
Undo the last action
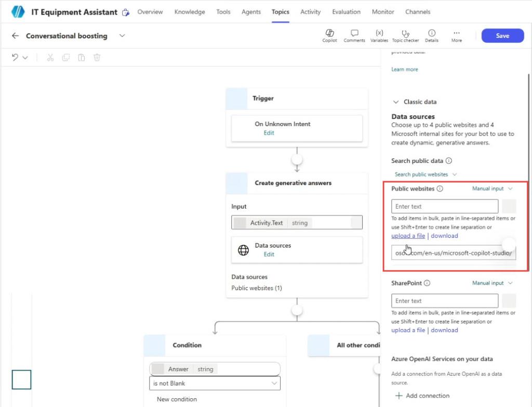pyautogui.click(x=15, y=57)
